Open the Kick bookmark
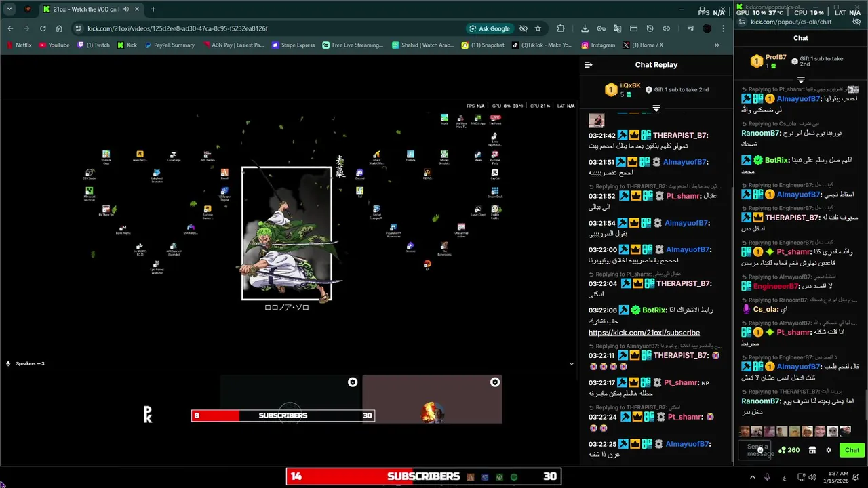The image size is (868, 488). click(127, 45)
